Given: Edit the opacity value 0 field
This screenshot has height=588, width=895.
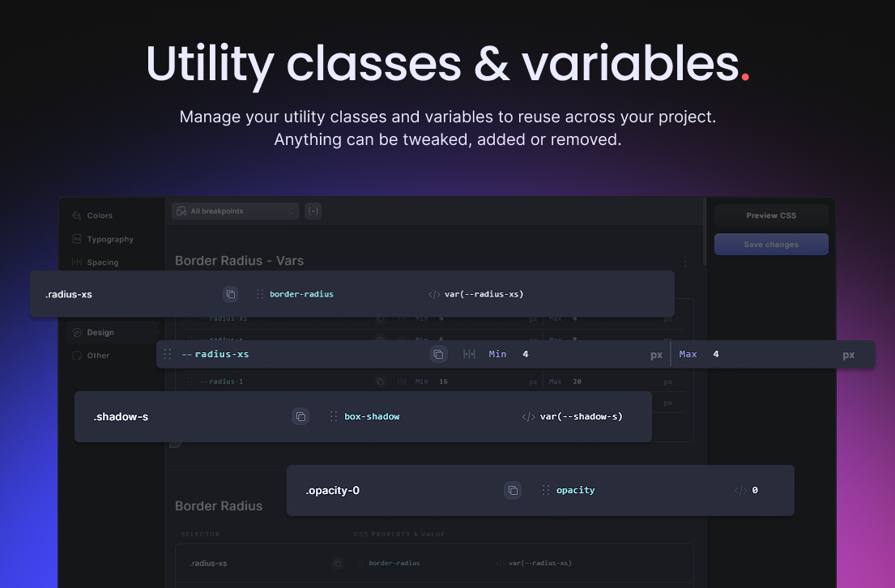Looking at the screenshot, I should click(755, 490).
